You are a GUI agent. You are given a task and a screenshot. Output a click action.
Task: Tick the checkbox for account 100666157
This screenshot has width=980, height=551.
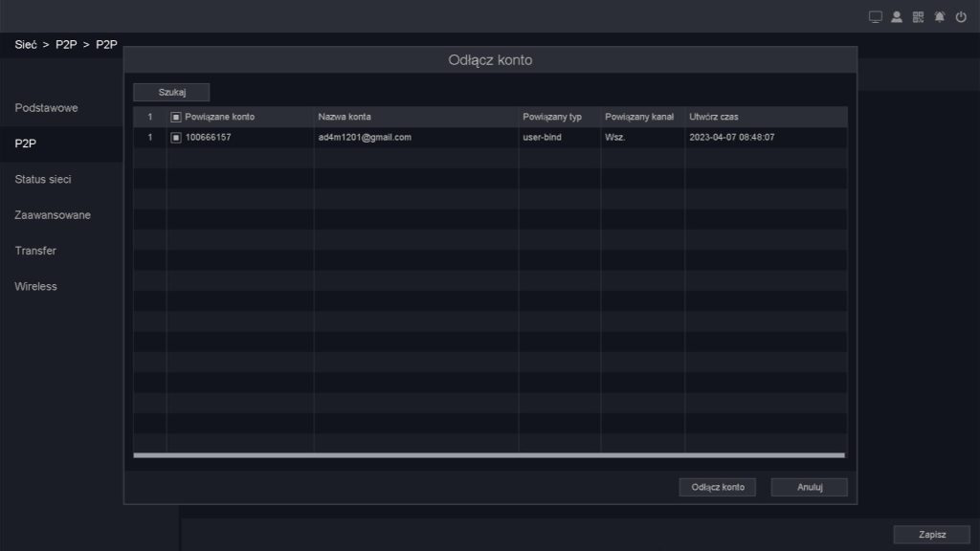176,138
